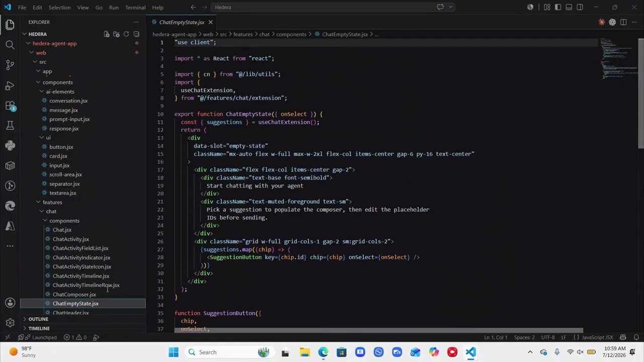Open the Selection menu

point(59,7)
